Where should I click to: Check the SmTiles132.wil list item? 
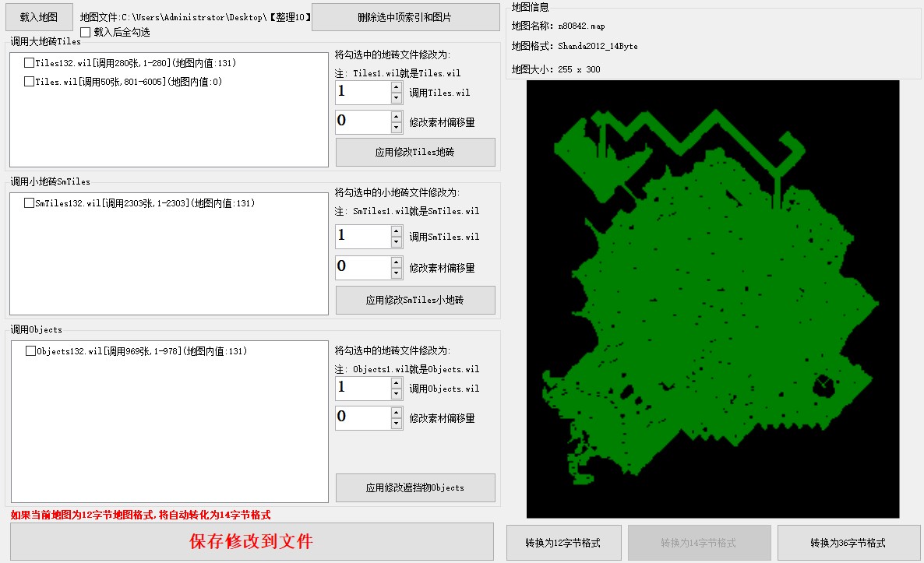(30, 203)
